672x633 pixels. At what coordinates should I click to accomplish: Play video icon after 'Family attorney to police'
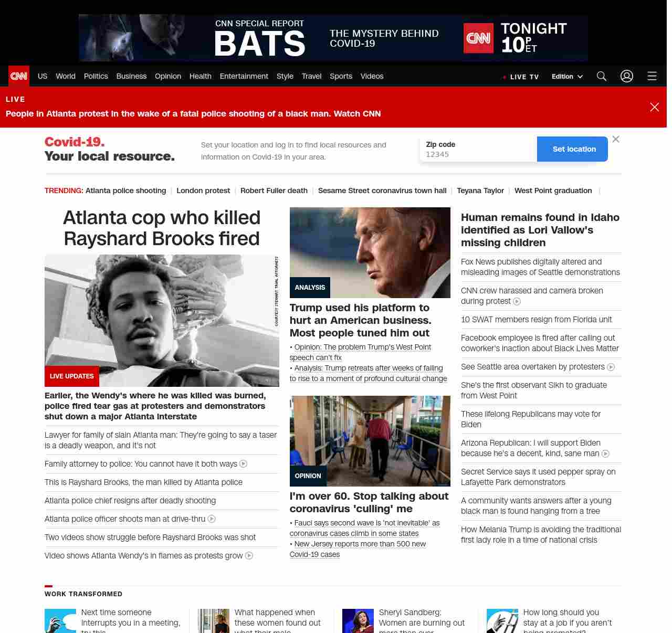[x=244, y=464]
